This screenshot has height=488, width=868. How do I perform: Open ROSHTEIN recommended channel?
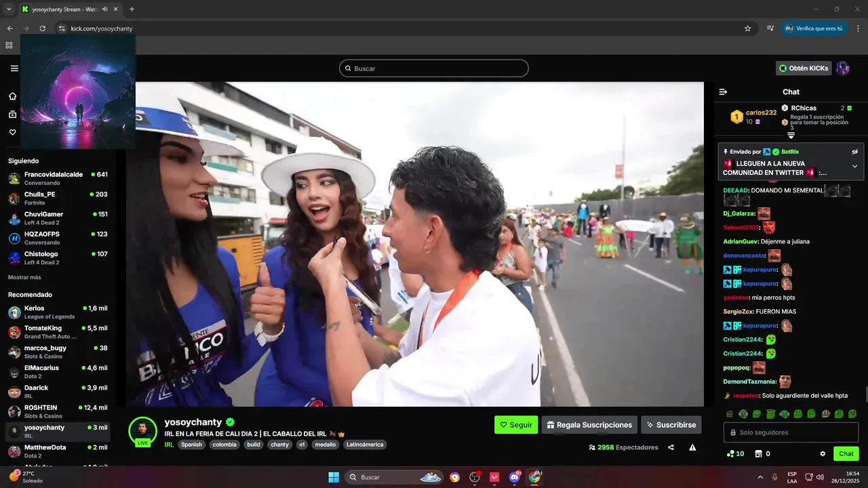click(x=58, y=412)
